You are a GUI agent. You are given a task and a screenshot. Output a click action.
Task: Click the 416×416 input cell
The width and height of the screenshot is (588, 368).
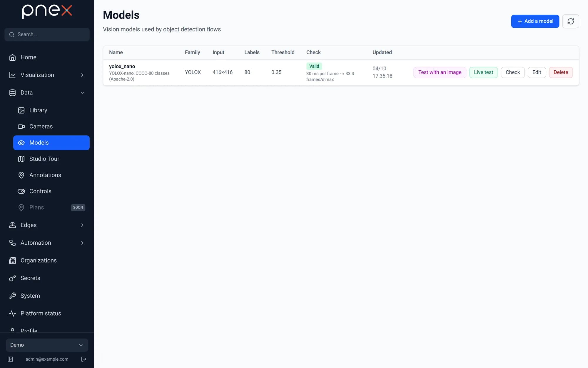pyautogui.click(x=223, y=72)
